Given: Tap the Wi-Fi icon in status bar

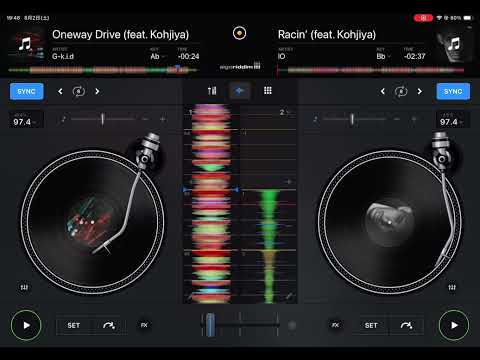Looking at the screenshot, I should [439, 18].
